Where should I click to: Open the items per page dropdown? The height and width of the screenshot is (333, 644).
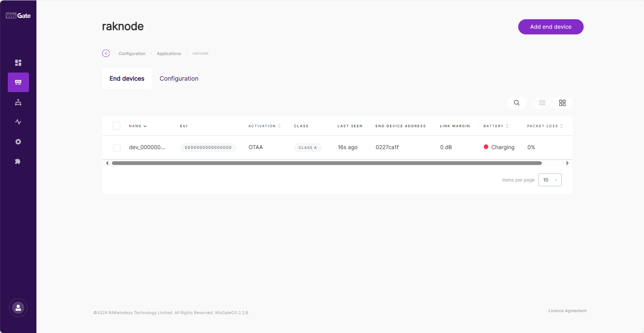(550, 180)
